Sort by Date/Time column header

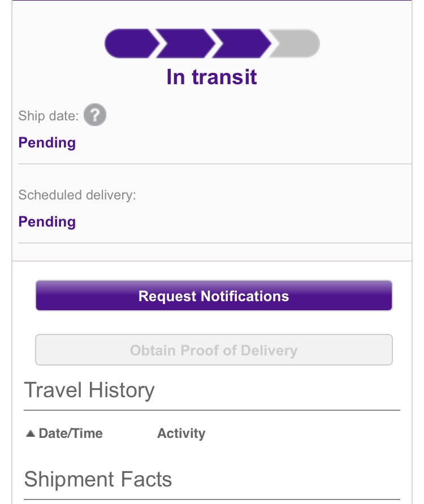[64, 433]
